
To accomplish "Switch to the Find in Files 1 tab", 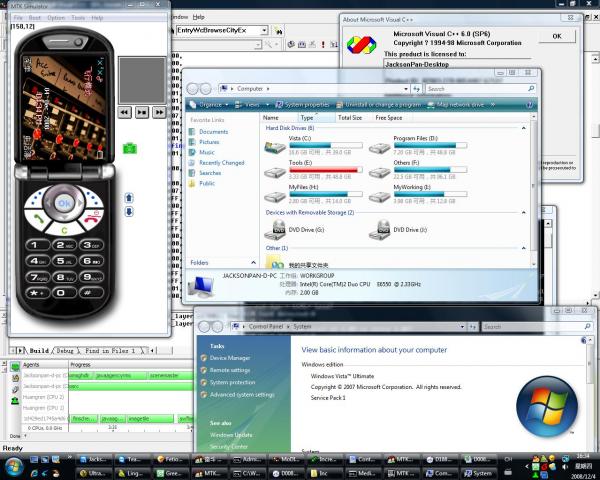I will (x=110, y=351).
